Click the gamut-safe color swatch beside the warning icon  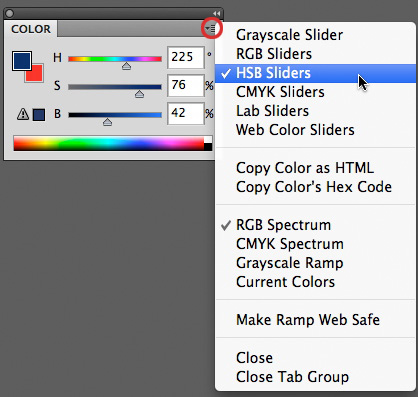click(x=39, y=115)
